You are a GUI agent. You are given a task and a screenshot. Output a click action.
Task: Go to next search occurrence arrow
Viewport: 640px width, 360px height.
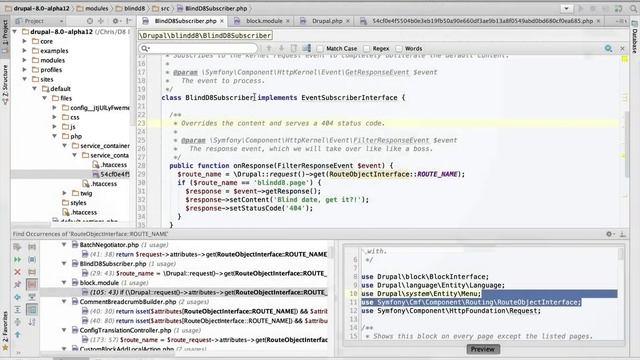281,48
